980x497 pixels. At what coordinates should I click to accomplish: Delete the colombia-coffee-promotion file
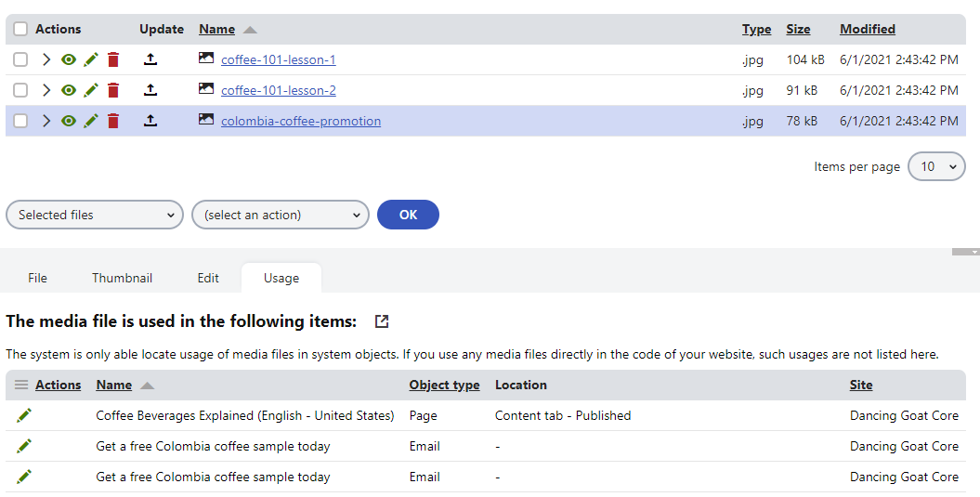[113, 122]
